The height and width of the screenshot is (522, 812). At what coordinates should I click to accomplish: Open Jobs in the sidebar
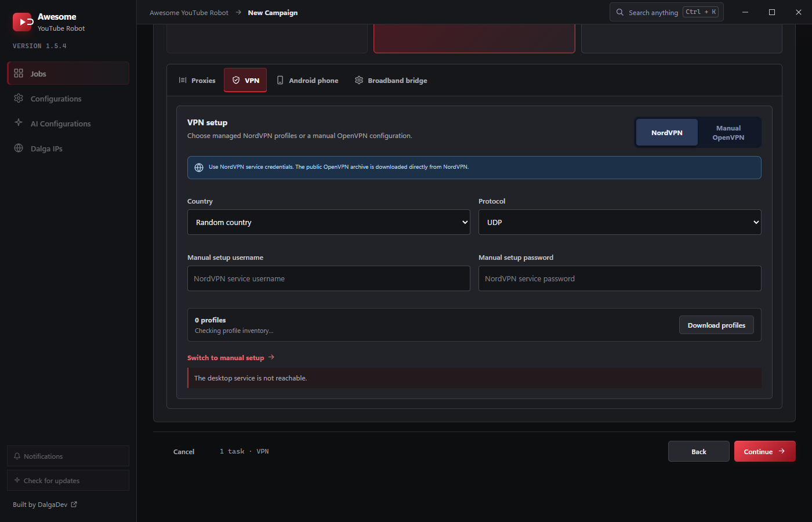(x=68, y=74)
